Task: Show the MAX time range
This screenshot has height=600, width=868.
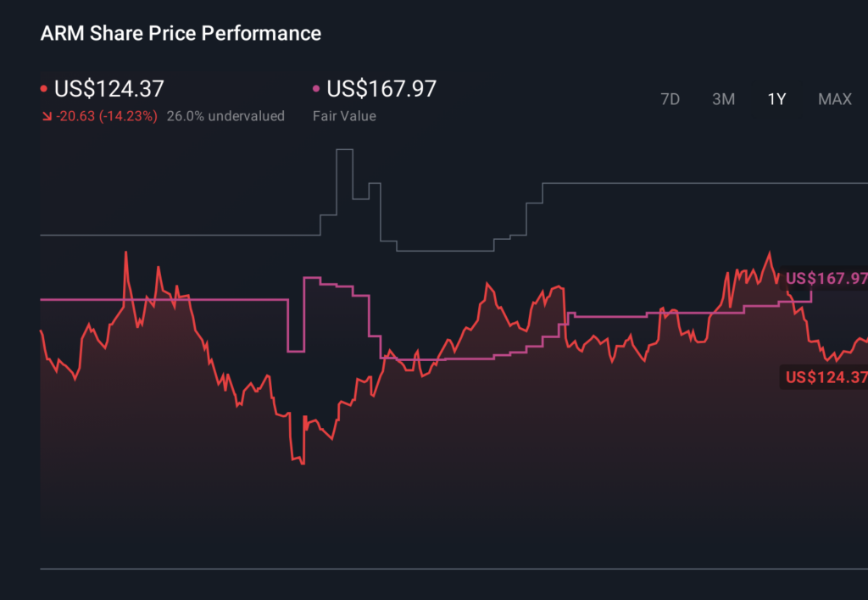Action: pos(834,99)
